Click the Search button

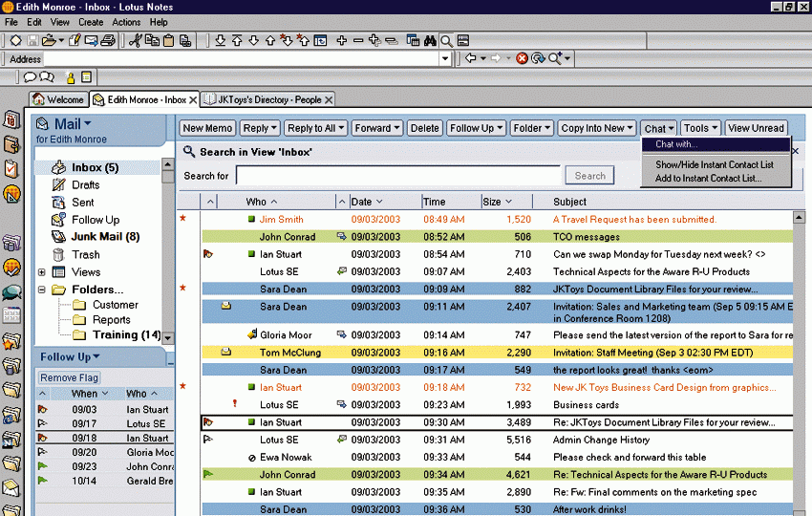coord(589,176)
